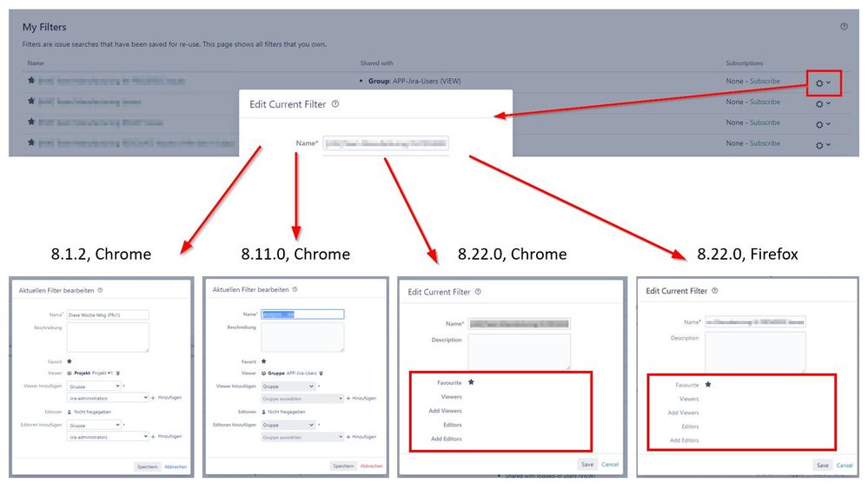Open Editoren hinzufügen Gruppe dropdown in 8.1.2 dialog

point(94,425)
